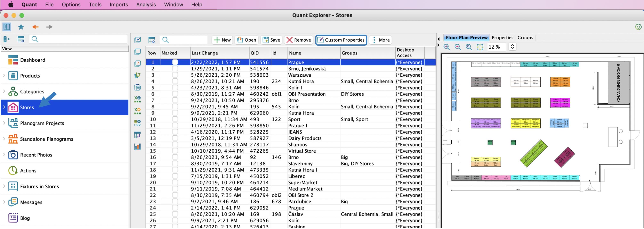The height and width of the screenshot is (229, 644).
Task: Expand the Messages tree node
Action: pos(4,202)
